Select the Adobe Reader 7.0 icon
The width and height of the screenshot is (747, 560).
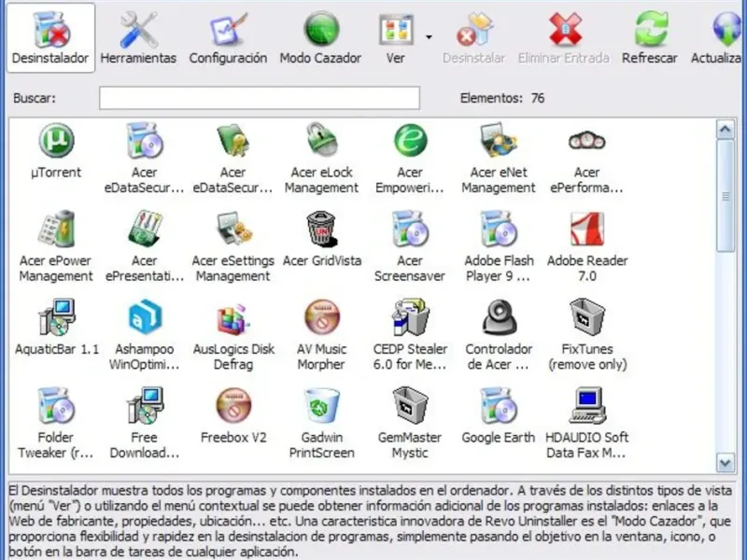pos(587,229)
